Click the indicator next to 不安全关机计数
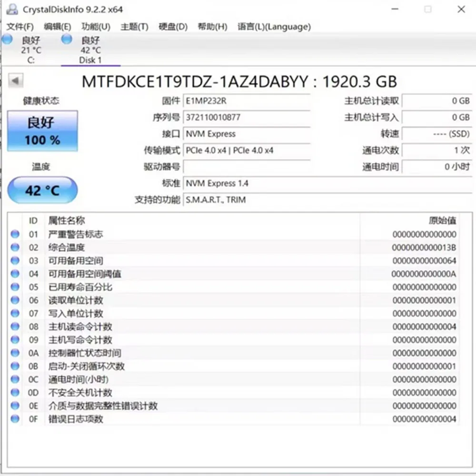Image resolution: width=476 pixels, height=476 pixels. 15,393
